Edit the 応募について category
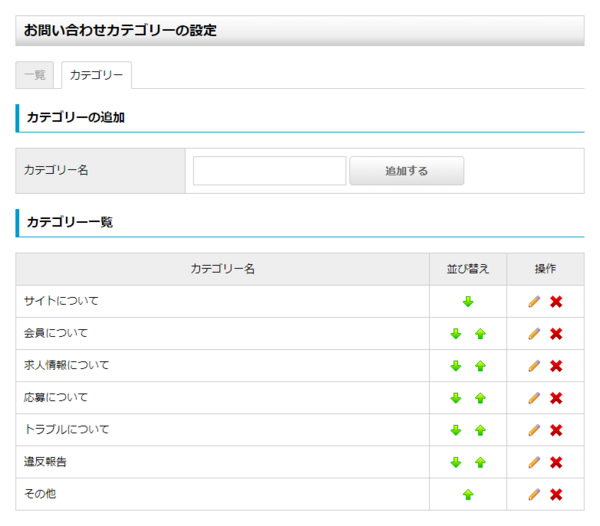600x526 pixels. (534, 398)
